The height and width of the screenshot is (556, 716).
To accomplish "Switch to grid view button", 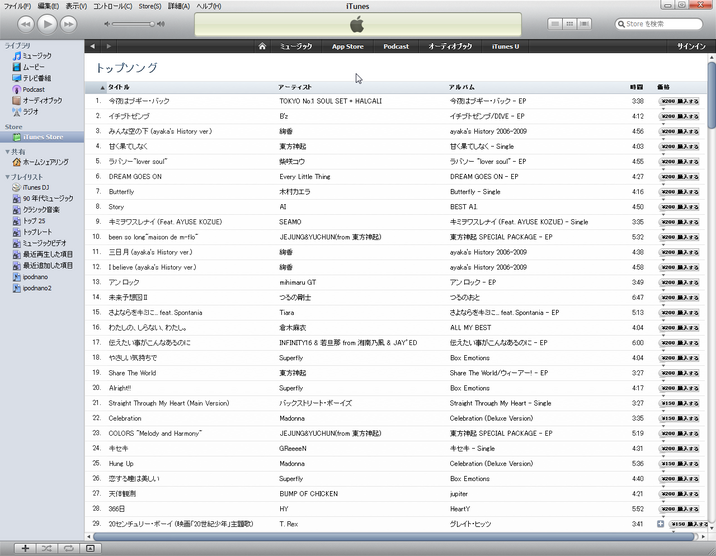I will click(x=569, y=24).
